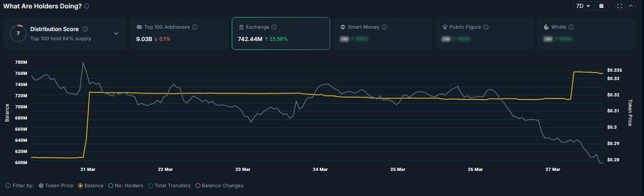Expand the Distribution Score chevron
The height and width of the screenshot is (196, 644).
[x=116, y=33]
